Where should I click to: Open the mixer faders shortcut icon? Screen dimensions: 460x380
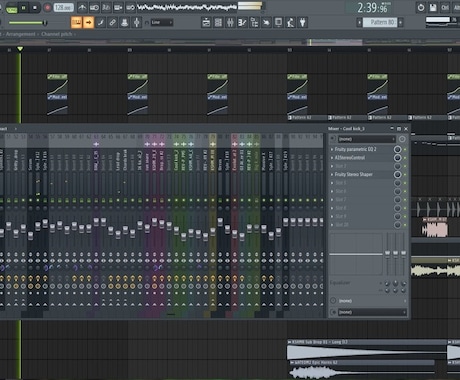230,22
